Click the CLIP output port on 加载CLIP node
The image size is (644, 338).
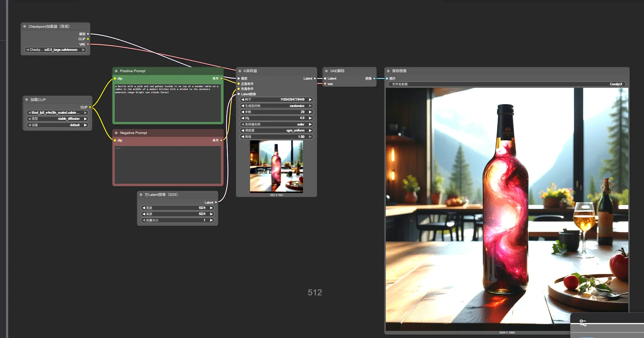[x=90, y=107]
